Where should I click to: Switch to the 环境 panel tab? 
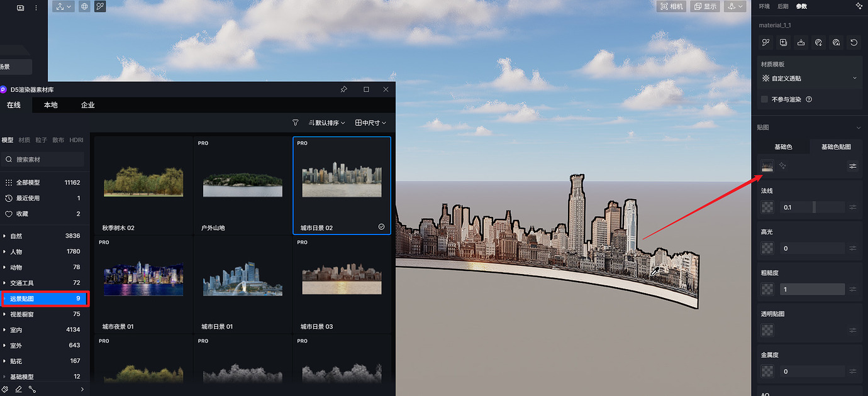click(x=764, y=6)
